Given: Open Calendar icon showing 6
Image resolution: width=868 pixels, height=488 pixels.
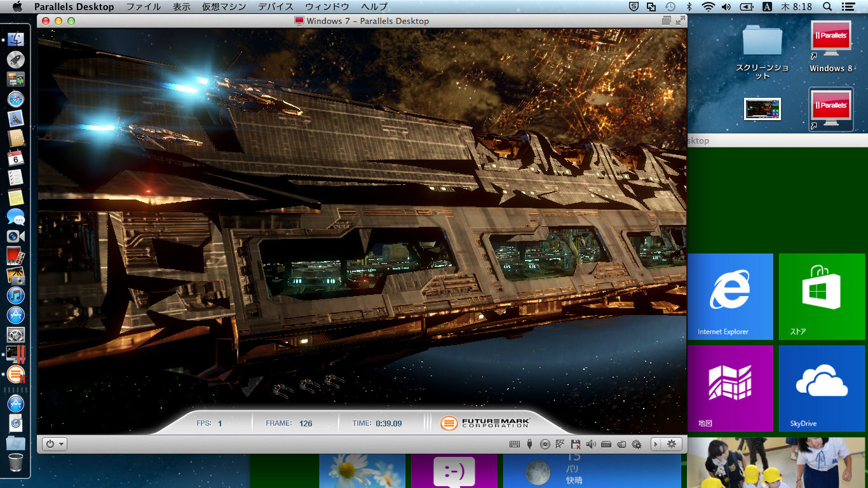Looking at the screenshot, I should point(15,158).
